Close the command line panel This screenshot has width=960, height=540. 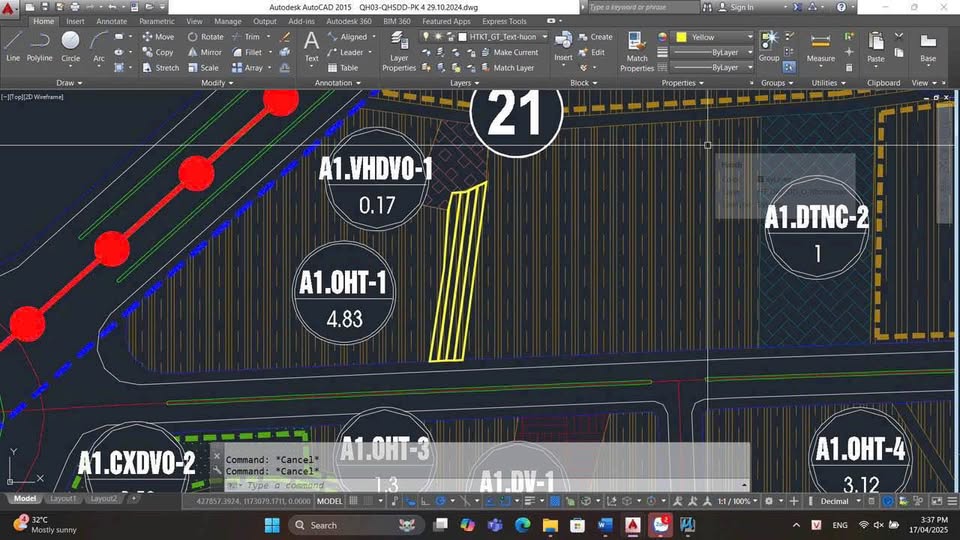coord(217,456)
